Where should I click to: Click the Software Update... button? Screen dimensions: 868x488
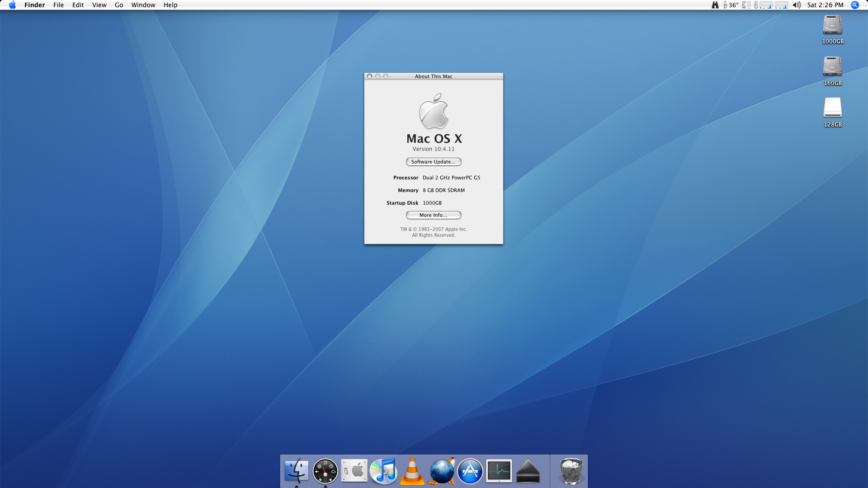click(x=434, y=162)
